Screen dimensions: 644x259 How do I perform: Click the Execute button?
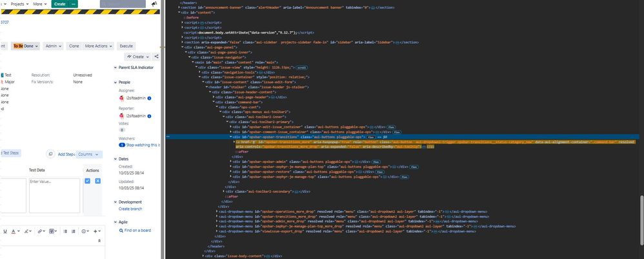(126, 46)
